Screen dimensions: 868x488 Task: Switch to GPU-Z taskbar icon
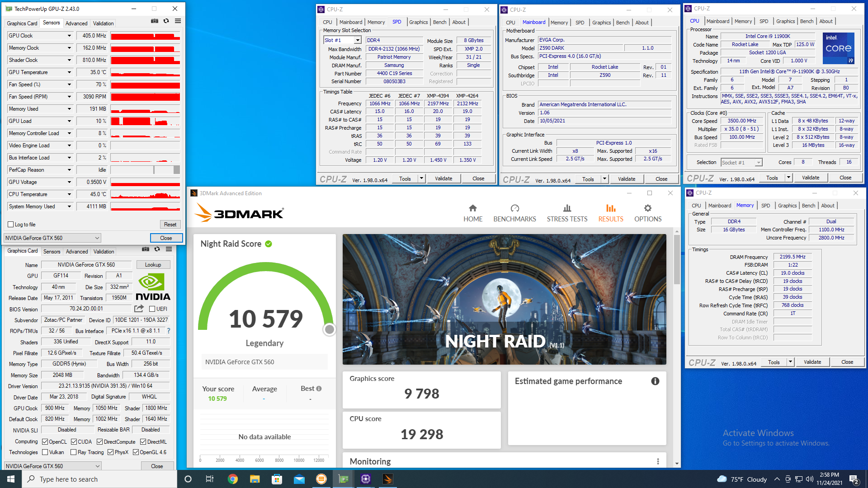(343, 479)
